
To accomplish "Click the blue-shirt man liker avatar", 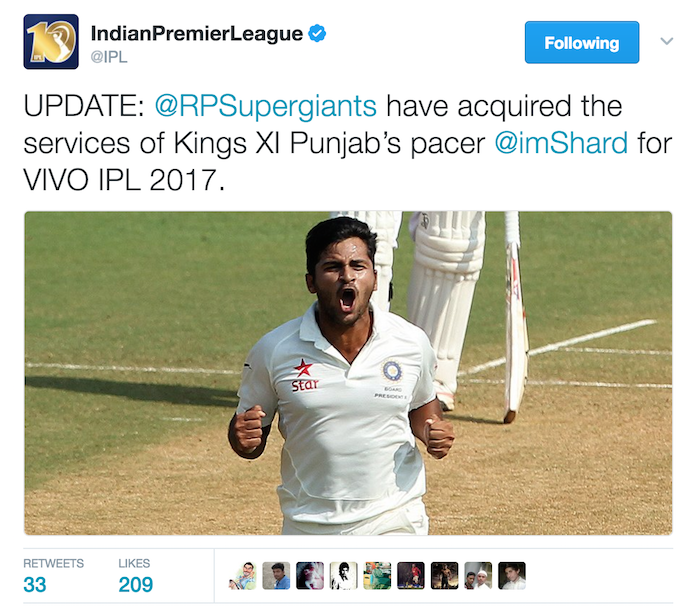I will (x=276, y=576).
